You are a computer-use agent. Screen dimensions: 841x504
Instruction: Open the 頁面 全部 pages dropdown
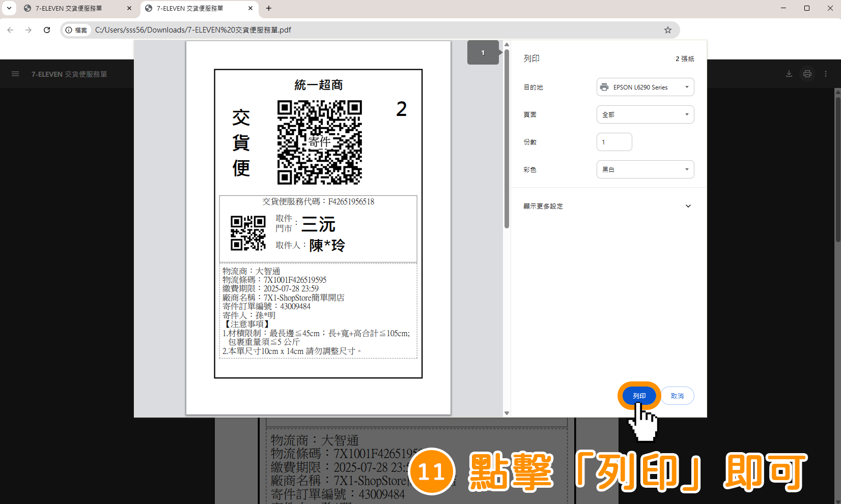[645, 114]
